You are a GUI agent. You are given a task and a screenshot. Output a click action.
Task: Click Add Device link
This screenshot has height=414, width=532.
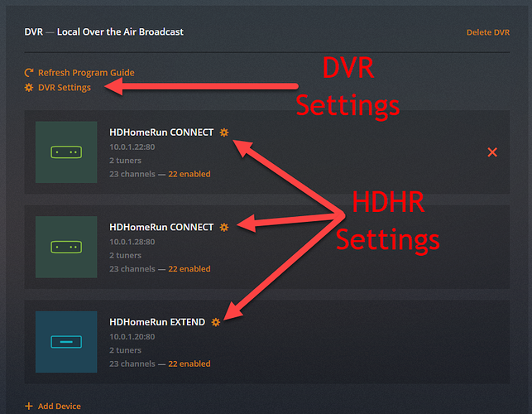pyautogui.click(x=60, y=407)
